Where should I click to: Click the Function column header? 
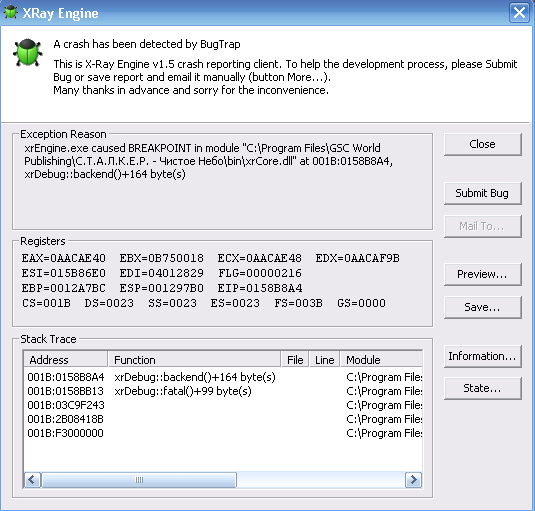coord(194,360)
